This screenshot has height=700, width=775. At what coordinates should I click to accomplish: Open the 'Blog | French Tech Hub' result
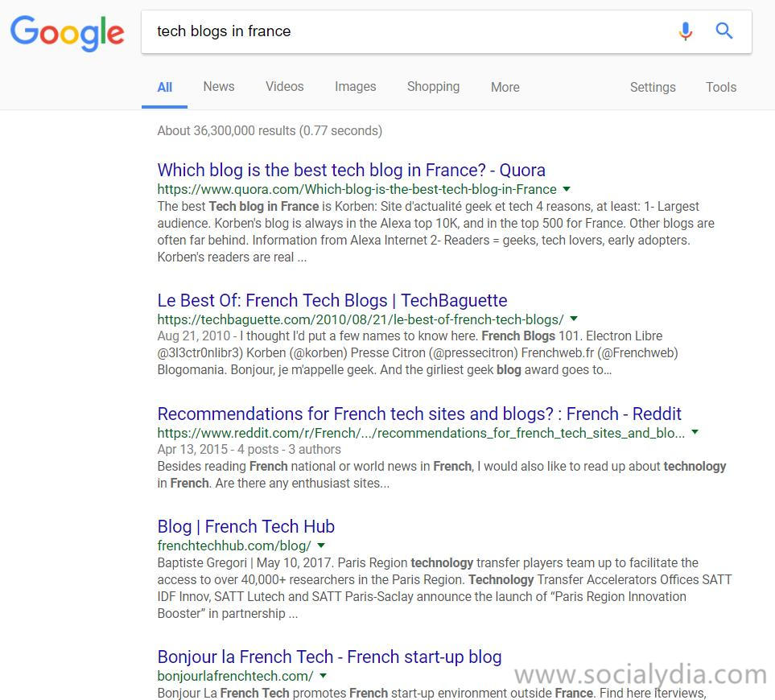pos(245,526)
